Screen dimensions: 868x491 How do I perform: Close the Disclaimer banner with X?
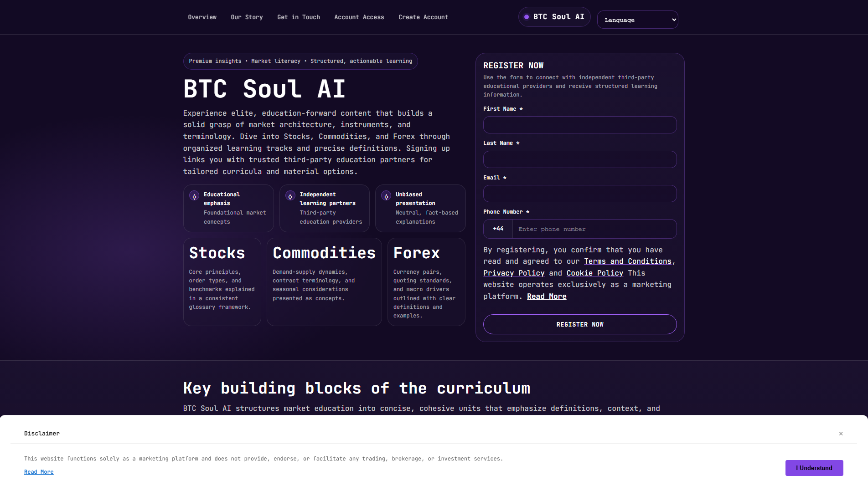841,434
